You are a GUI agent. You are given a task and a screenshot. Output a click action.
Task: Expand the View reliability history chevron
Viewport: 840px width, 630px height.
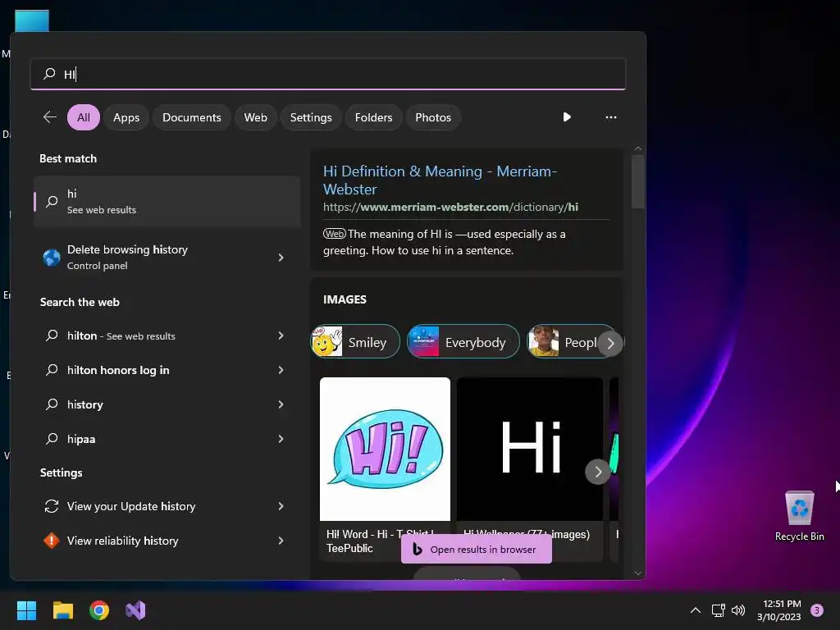pyautogui.click(x=281, y=541)
